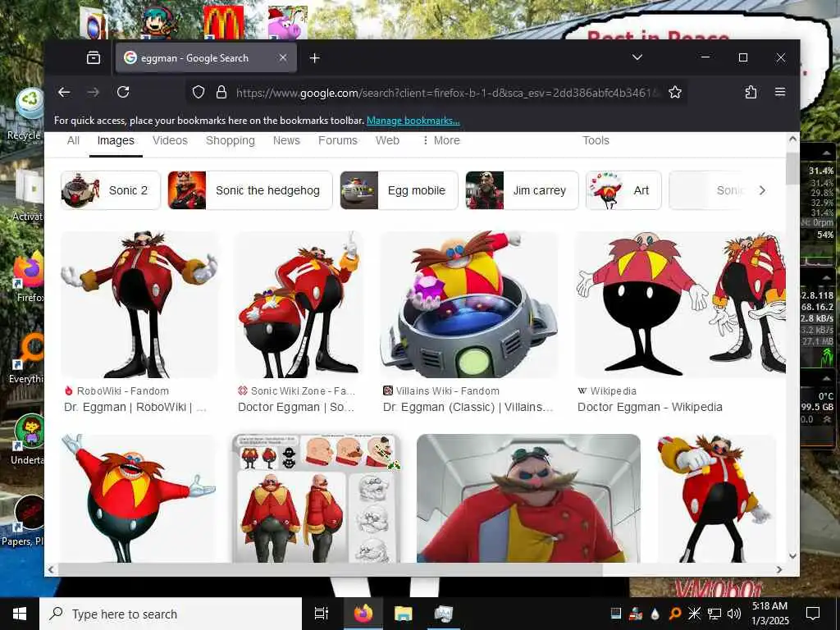The width and height of the screenshot is (840, 630).
Task: Click the page vertical scrollbar thumb
Action: [x=792, y=168]
